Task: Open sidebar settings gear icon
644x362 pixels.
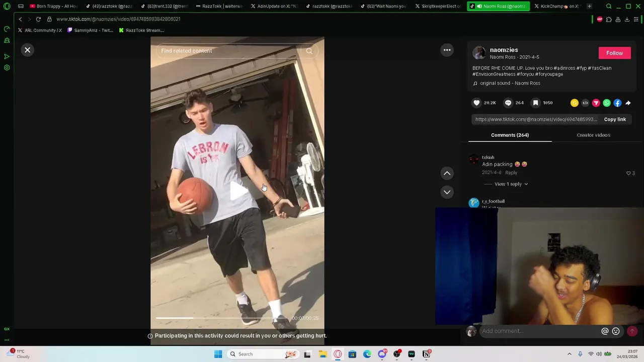Action: coord(7,67)
